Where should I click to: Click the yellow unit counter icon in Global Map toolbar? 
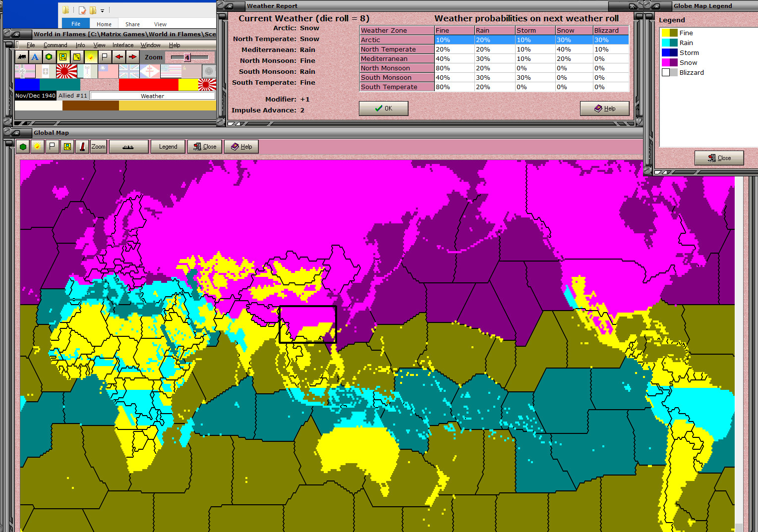point(67,147)
